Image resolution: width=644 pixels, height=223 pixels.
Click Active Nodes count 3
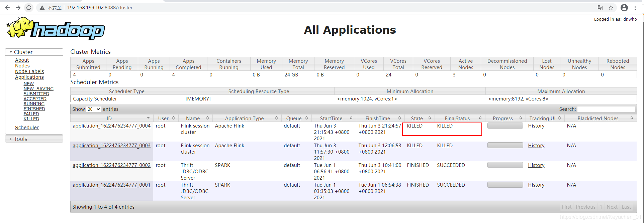454,75
